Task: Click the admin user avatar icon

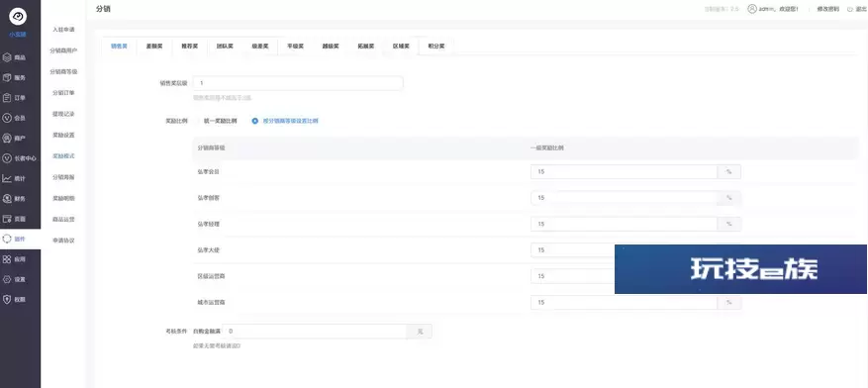Action: click(752, 9)
